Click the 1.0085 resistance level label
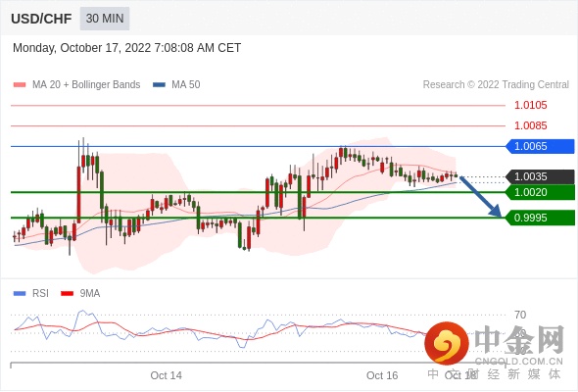Image resolution: width=578 pixels, height=392 pixels. [x=531, y=125]
